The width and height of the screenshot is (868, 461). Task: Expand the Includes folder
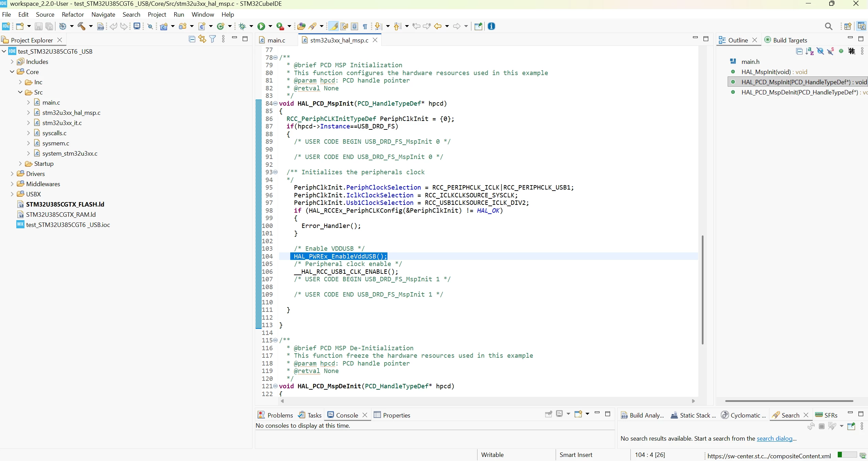point(12,62)
